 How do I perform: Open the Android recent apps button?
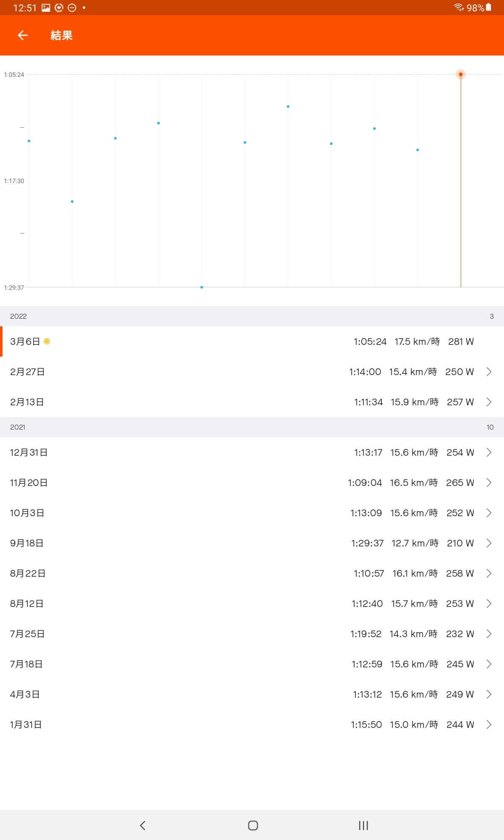click(x=363, y=825)
